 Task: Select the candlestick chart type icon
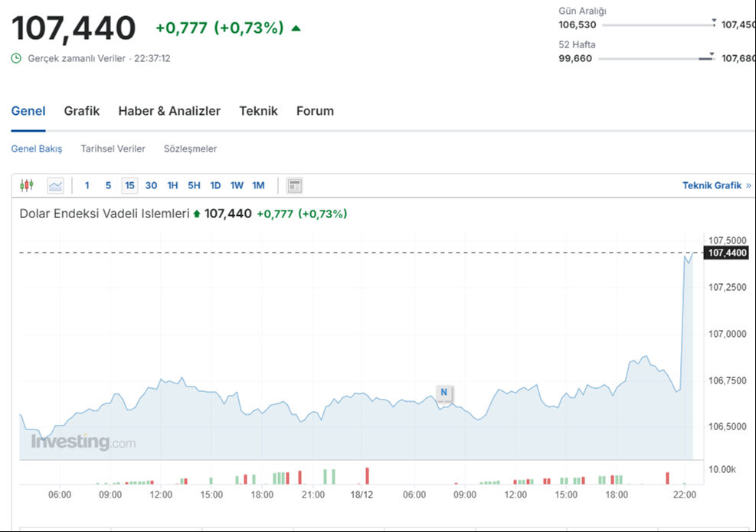27,185
